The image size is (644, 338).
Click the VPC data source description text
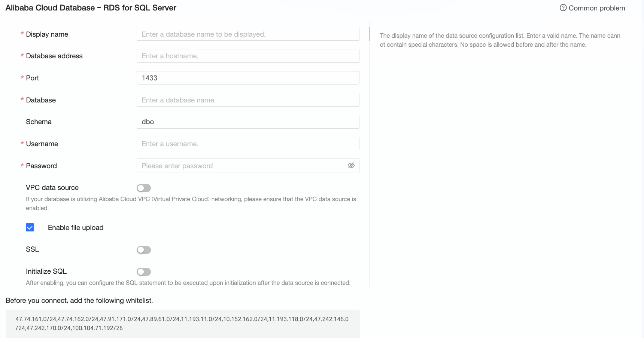point(191,204)
